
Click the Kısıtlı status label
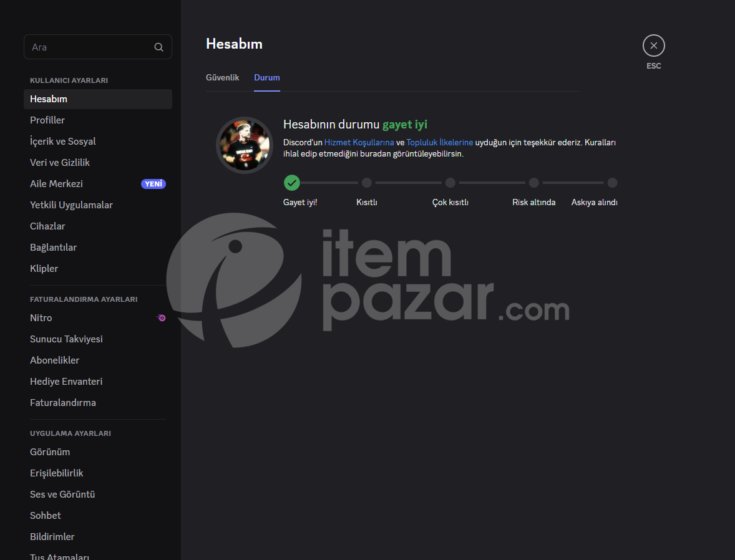[366, 203]
